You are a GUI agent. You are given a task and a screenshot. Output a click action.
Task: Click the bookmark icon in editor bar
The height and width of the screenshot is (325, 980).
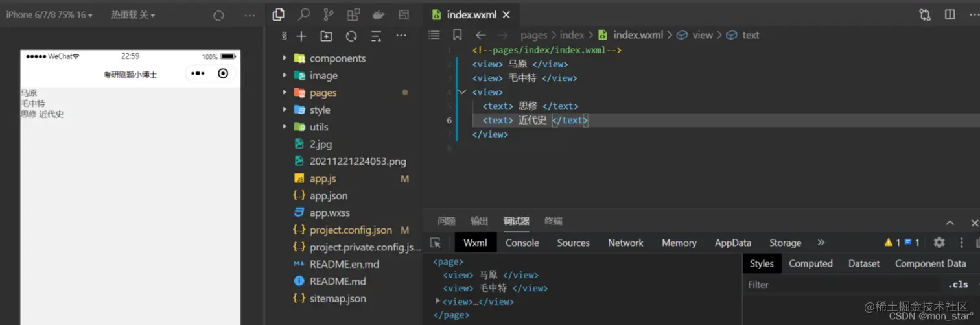458,35
